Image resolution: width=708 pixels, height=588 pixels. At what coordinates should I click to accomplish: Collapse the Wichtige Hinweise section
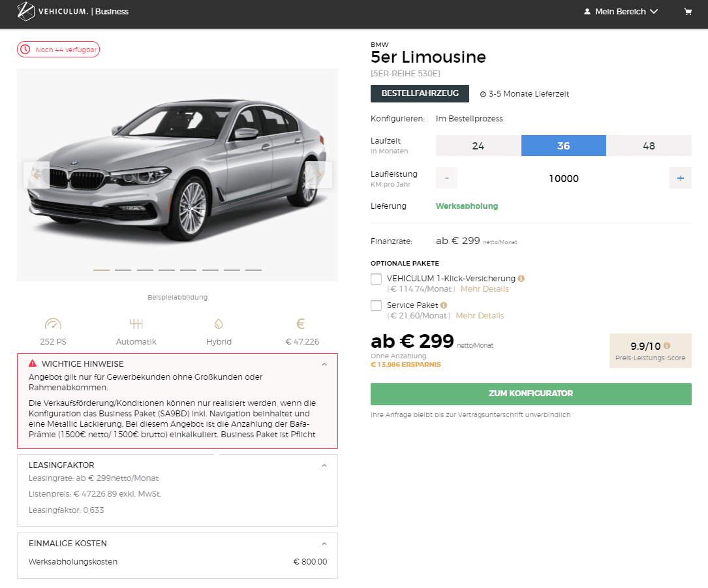pyautogui.click(x=324, y=364)
